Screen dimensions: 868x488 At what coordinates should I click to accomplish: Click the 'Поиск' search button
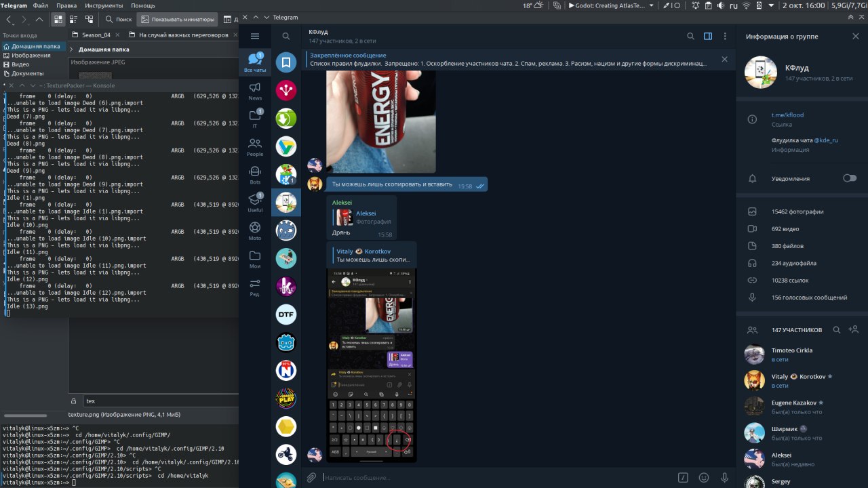tap(119, 20)
